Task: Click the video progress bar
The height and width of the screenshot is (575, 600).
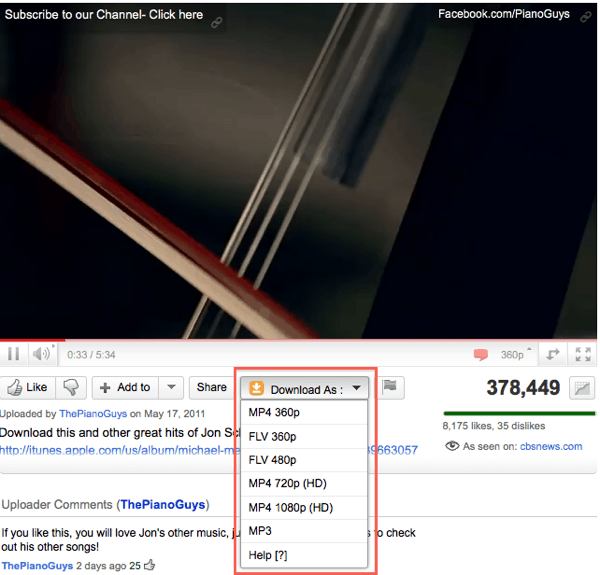Action: click(x=300, y=342)
